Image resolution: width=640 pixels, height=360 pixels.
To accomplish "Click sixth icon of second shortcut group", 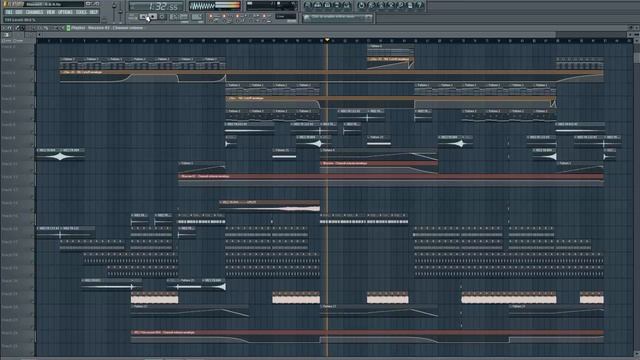I will point(410,5).
